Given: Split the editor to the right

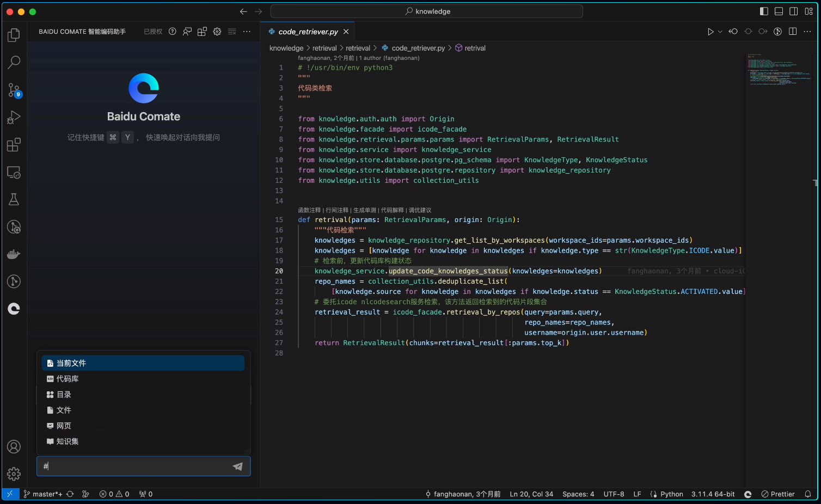Looking at the screenshot, I should pos(793,32).
